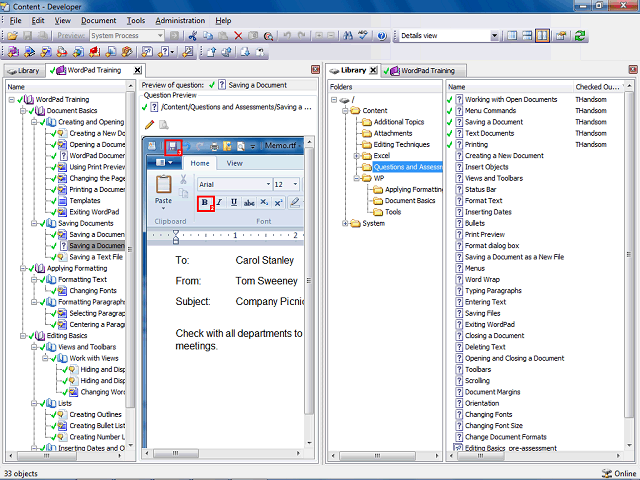Click the Save icon in WordPad preview

click(x=173, y=147)
